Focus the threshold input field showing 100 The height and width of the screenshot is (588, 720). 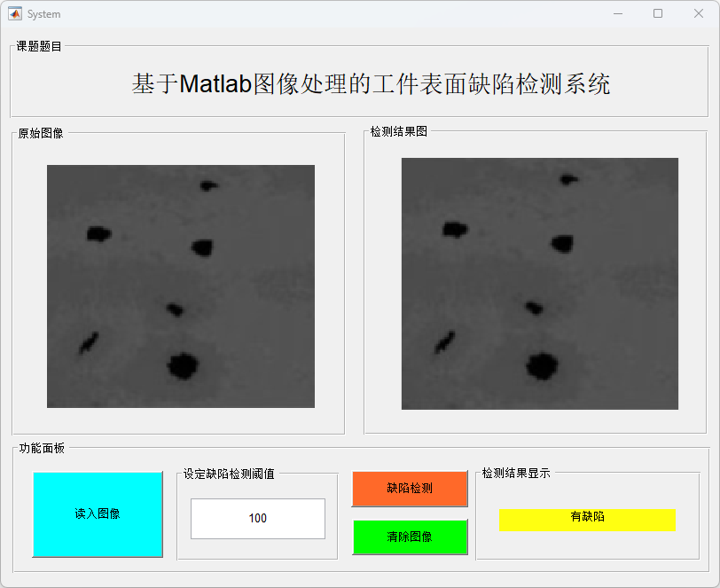coord(258,519)
